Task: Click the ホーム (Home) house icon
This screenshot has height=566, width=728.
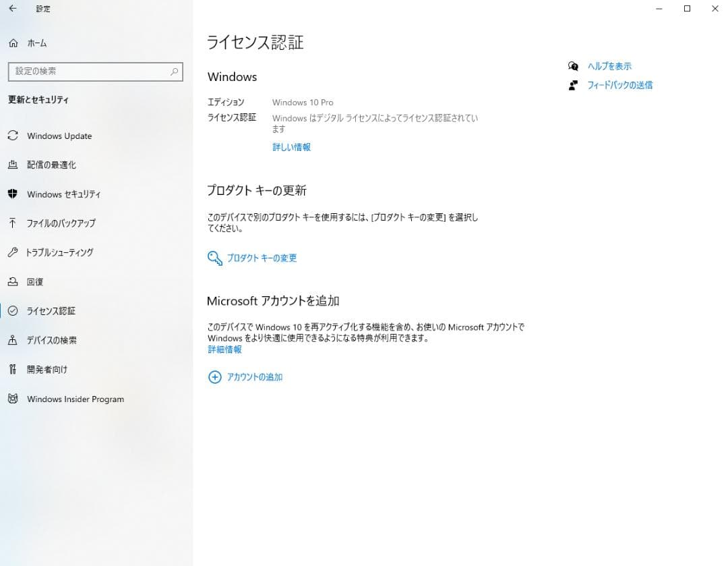Action: (12, 43)
